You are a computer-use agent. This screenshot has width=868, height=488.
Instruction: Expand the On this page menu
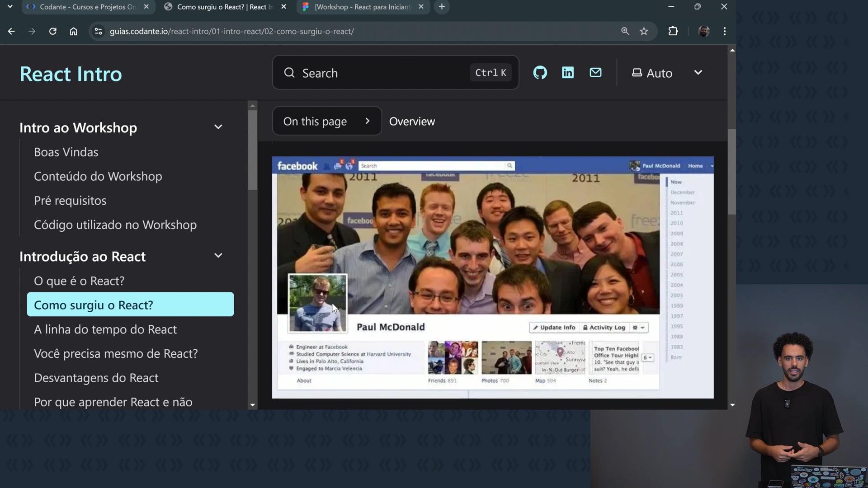coord(326,121)
